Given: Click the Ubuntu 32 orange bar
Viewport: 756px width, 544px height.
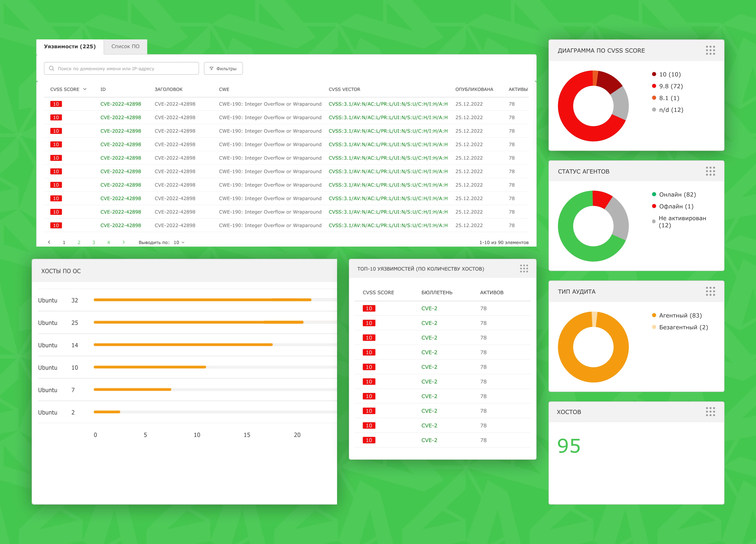Looking at the screenshot, I should click(202, 300).
